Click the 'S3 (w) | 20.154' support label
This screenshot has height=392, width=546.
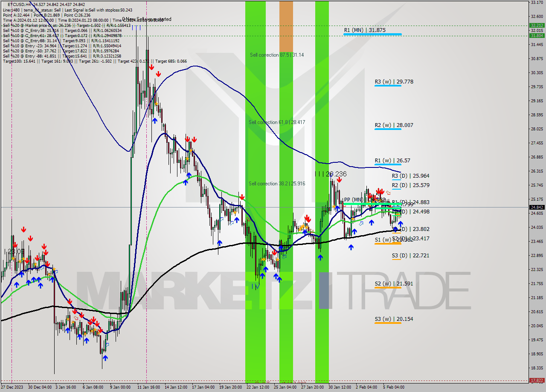394,319
